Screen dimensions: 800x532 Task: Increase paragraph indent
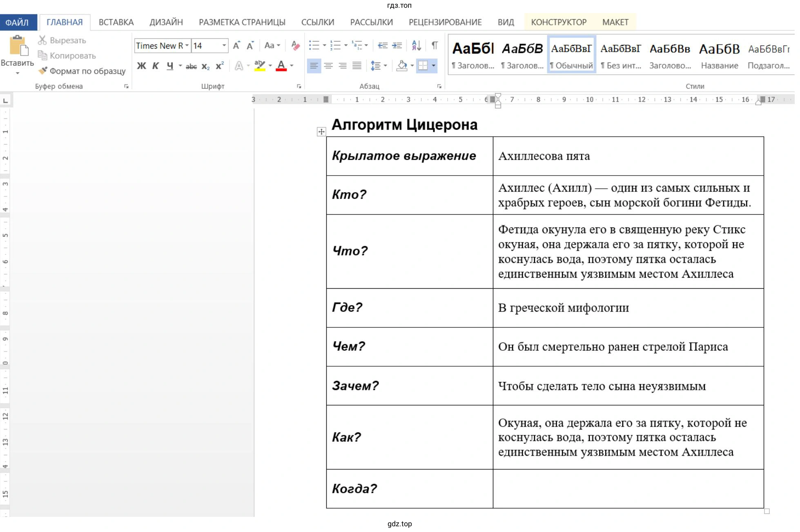[397, 45]
